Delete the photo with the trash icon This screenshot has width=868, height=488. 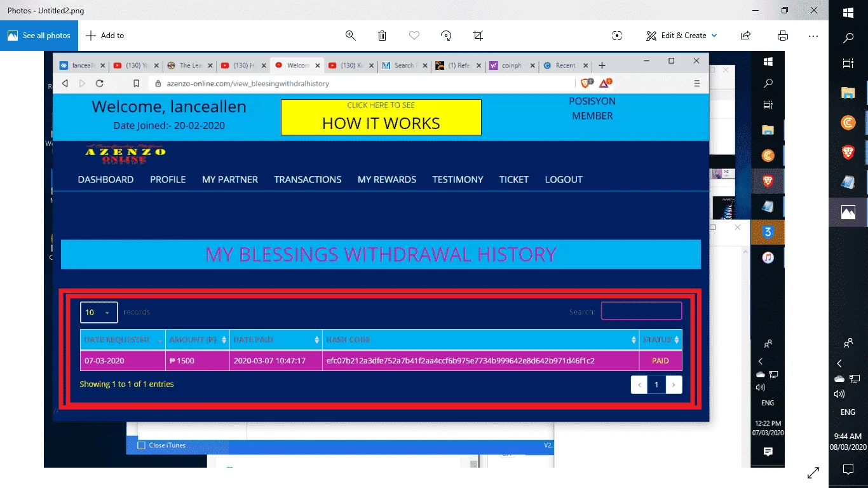click(x=382, y=36)
